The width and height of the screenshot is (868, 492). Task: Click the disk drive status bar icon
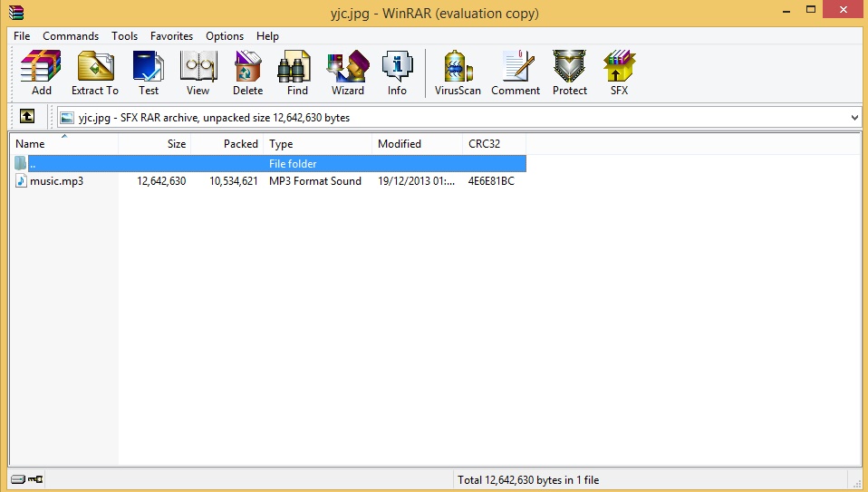pyautogui.click(x=18, y=479)
